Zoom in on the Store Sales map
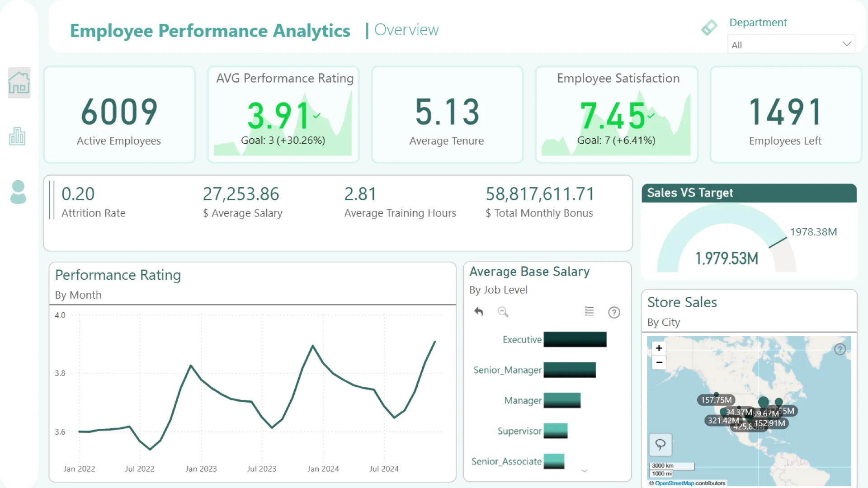This screenshot has height=488, width=868. pyautogui.click(x=659, y=348)
